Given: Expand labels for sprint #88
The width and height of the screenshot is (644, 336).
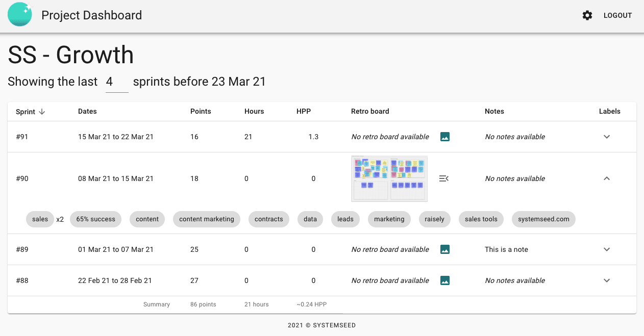Looking at the screenshot, I should [x=607, y=280].
